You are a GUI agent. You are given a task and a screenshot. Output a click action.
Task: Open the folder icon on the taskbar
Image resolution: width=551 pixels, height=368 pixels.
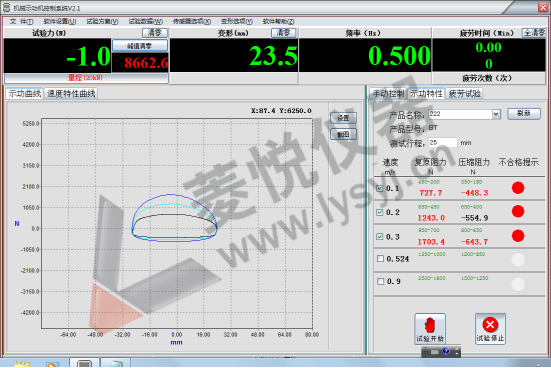pos(22,364)
